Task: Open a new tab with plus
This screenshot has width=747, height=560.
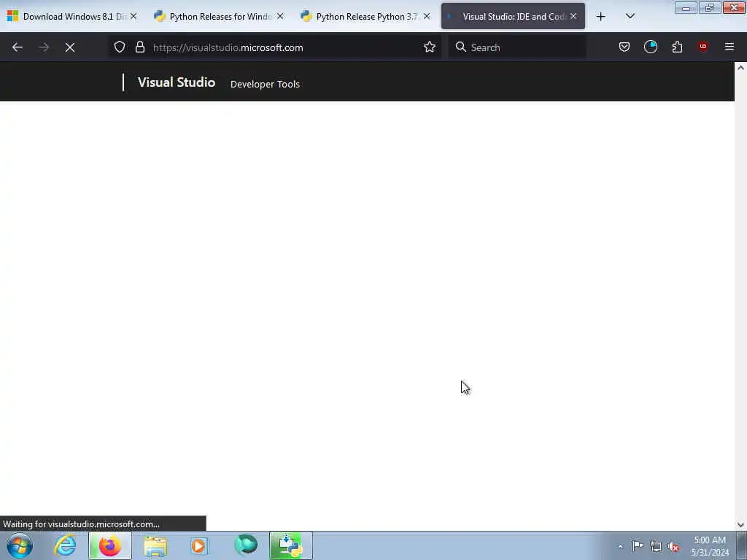Action: 601,17
